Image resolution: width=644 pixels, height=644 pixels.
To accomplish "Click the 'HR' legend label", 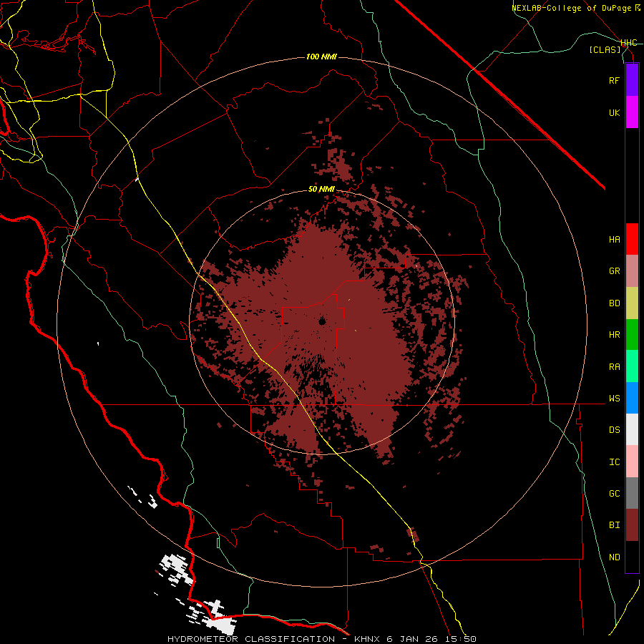I will coord(614,335).
